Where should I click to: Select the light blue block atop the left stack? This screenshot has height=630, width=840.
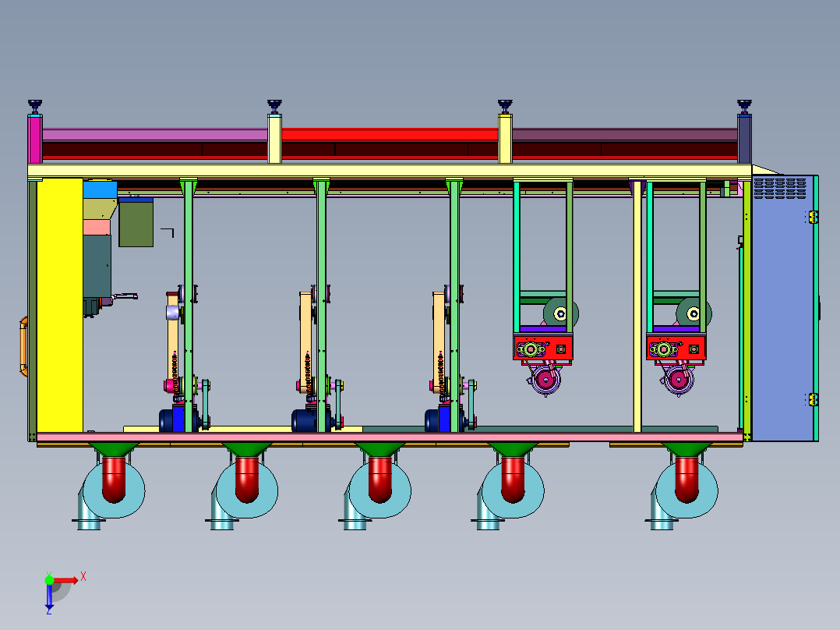pyautogui.click(x=101, y=189)
